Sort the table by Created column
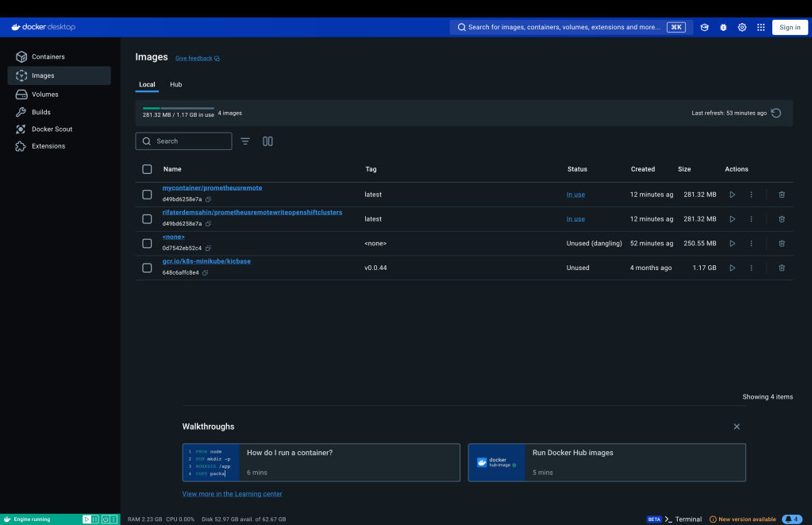Screen dimensions: 812x525 pyautogui.click(x=643, y=169)
